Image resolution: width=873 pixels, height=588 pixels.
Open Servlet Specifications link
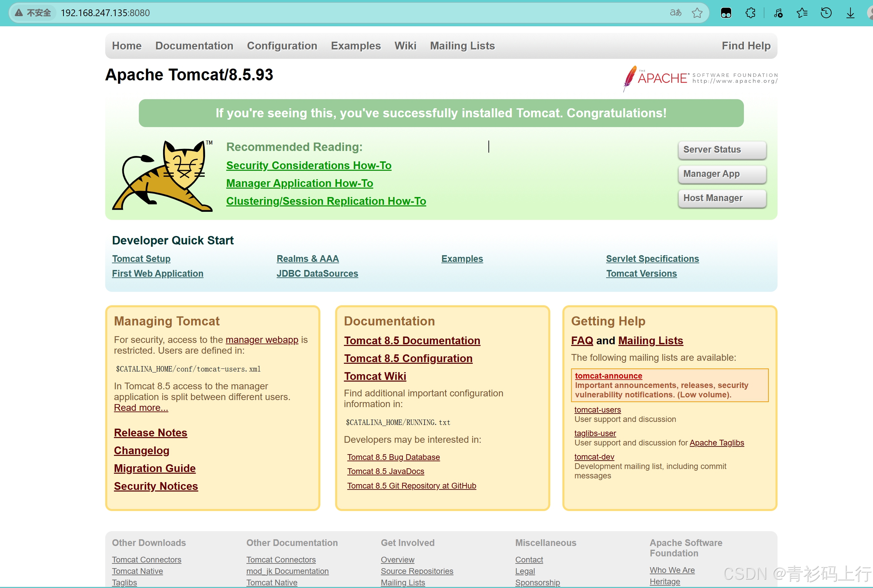[652, 259]
